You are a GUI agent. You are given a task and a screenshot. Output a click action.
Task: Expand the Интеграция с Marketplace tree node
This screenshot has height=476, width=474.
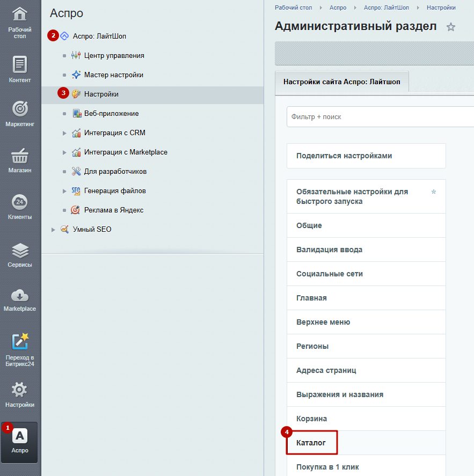click(x=64, y=152)
